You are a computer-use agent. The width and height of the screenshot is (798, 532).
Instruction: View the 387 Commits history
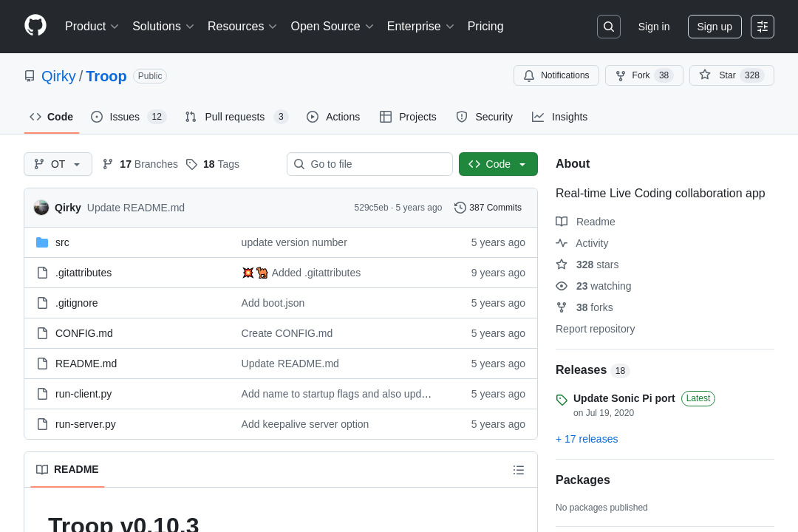488,208
